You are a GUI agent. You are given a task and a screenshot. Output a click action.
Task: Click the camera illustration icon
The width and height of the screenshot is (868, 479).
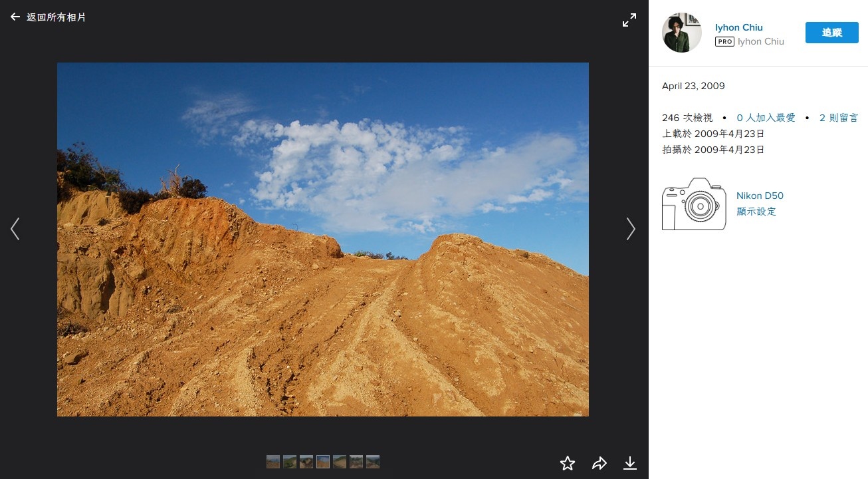click(x=694, y=204)
